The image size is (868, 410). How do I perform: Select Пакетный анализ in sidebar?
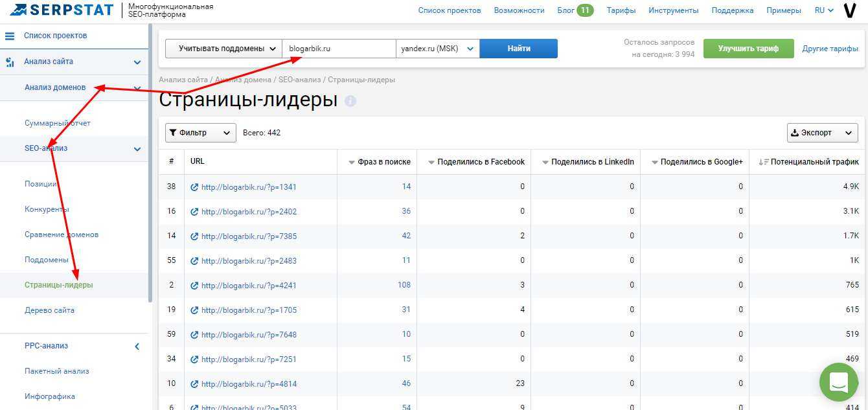tap(57, 371)
